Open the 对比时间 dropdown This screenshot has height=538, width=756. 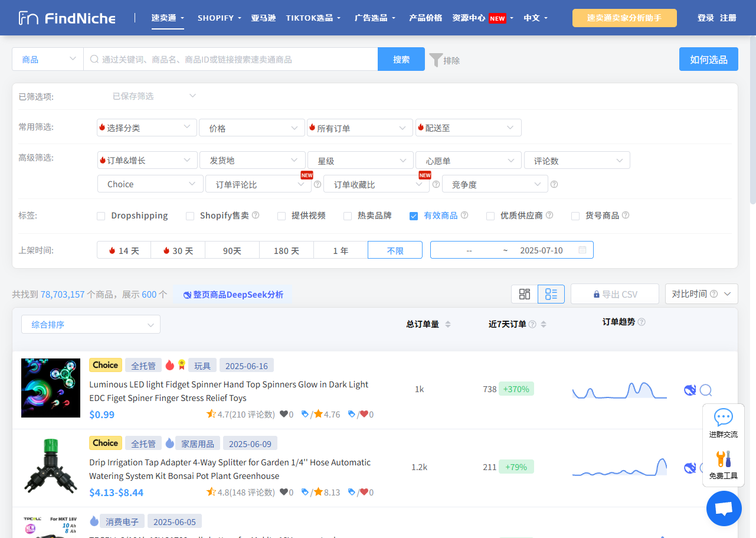pyautogui.click(x=701, y=294)
